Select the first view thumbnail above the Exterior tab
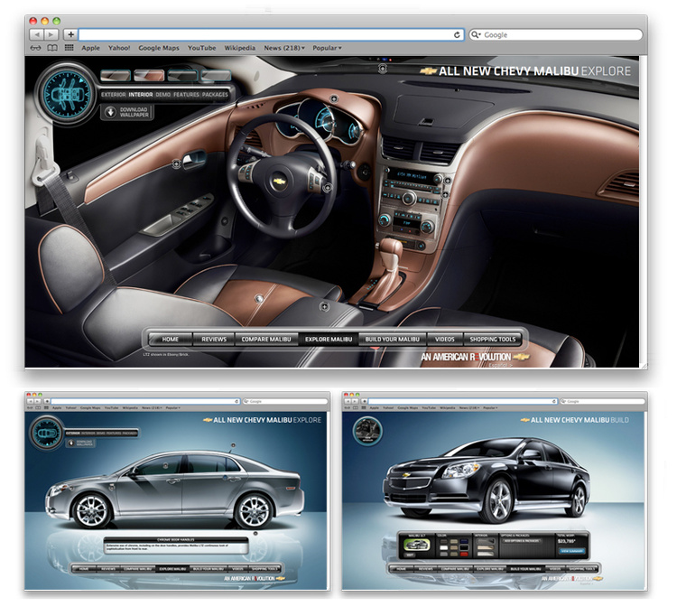Screen dimensions: 677x616 tap(116, 76)
